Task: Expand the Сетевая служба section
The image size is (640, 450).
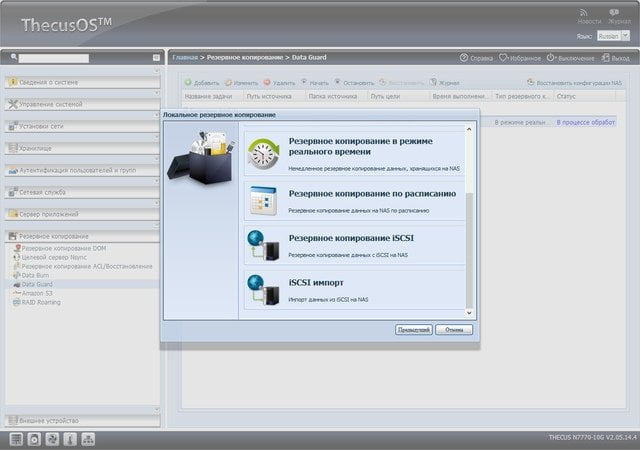Action: 82,192
